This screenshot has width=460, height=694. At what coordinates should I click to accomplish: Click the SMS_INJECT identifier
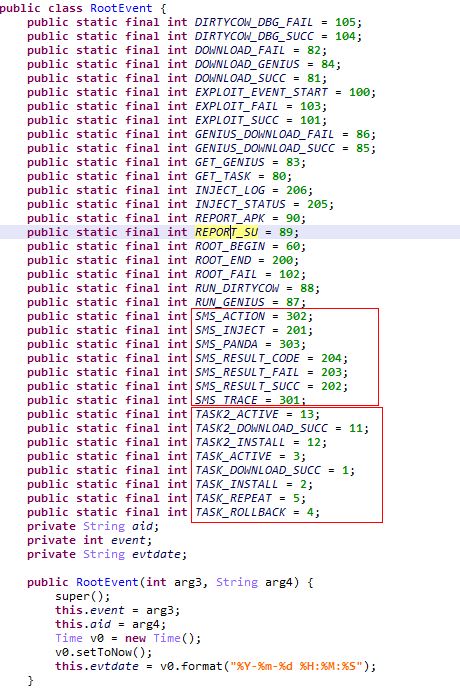pyautogui.click(x=230, y=331)
